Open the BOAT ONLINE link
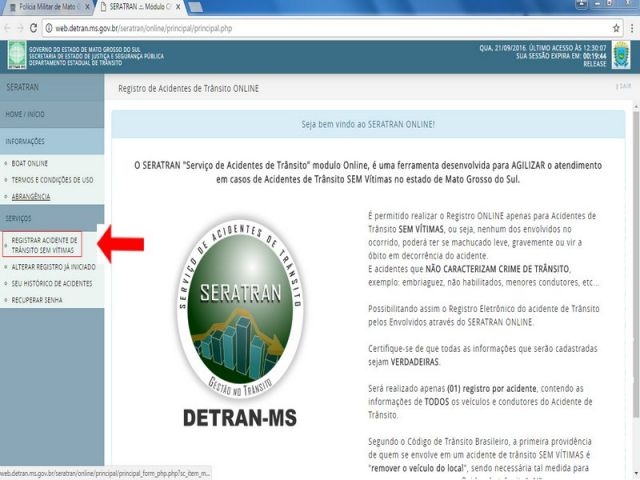640x480 pixels. point(29,163)
